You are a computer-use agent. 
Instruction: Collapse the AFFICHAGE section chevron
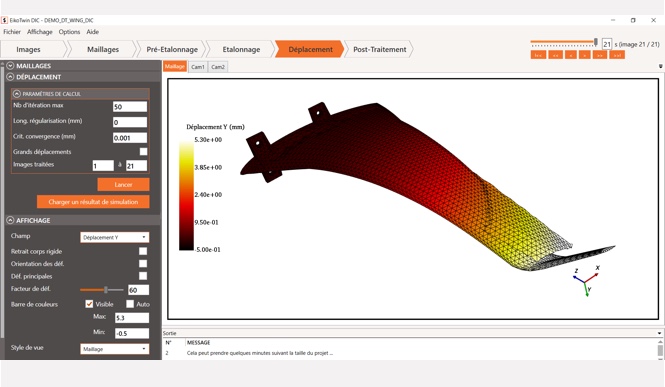11,220
